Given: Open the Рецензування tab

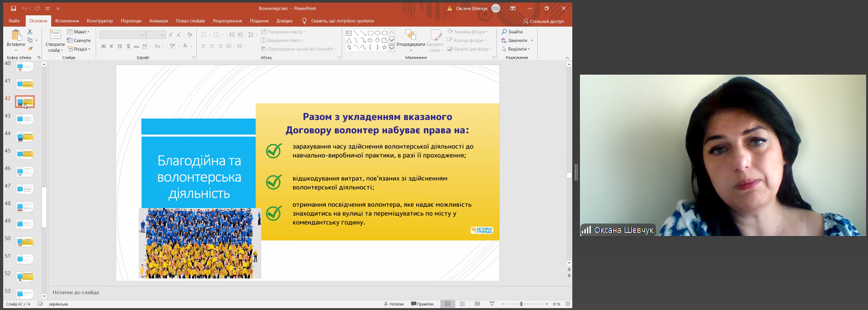Looking at the screenshot, I should (228, 21).
